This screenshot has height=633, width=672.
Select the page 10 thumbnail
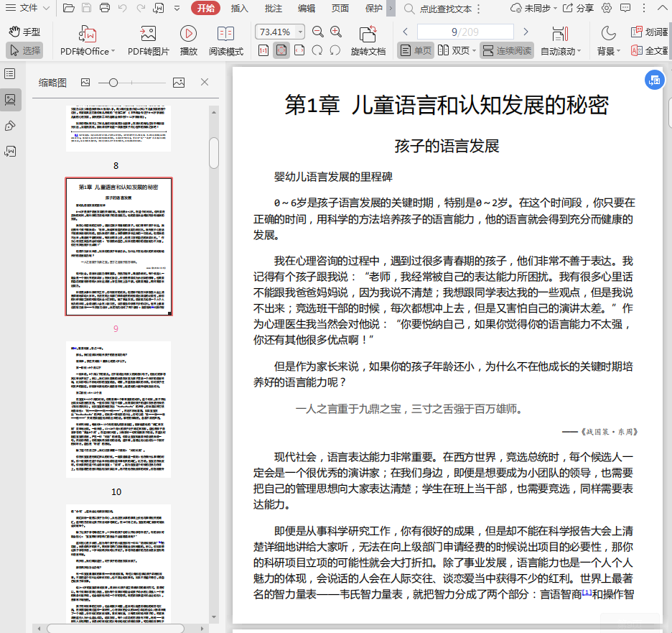[x=118, y=410]
